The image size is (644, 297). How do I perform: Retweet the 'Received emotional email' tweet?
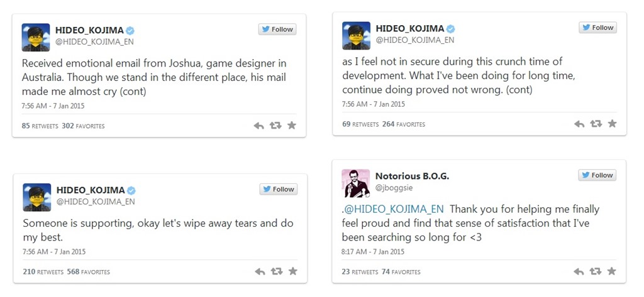pos(275,126)
